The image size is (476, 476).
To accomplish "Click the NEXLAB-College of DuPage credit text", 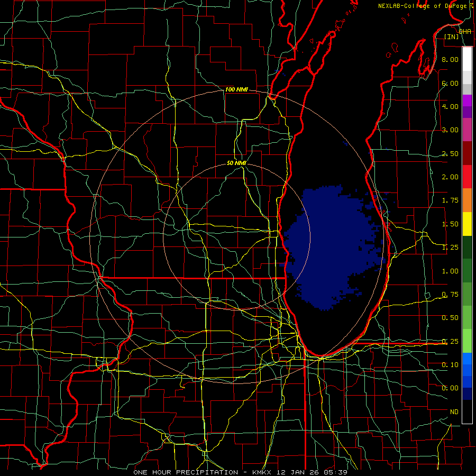I will coord(423,6).
